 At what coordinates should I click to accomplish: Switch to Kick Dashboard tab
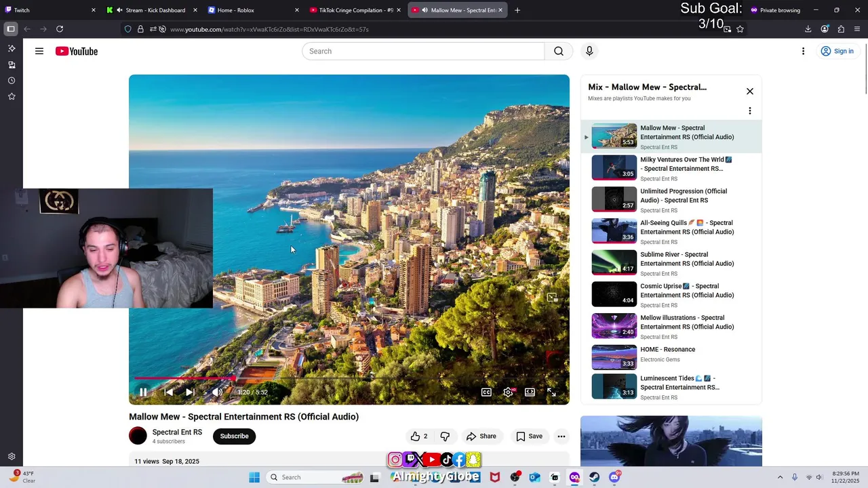click(x=153, y=10)
